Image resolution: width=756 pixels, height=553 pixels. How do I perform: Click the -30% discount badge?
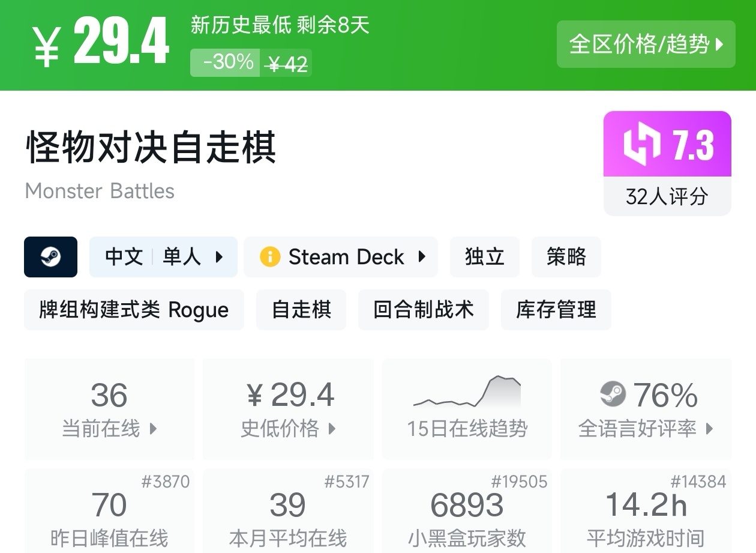coord(226,62)
